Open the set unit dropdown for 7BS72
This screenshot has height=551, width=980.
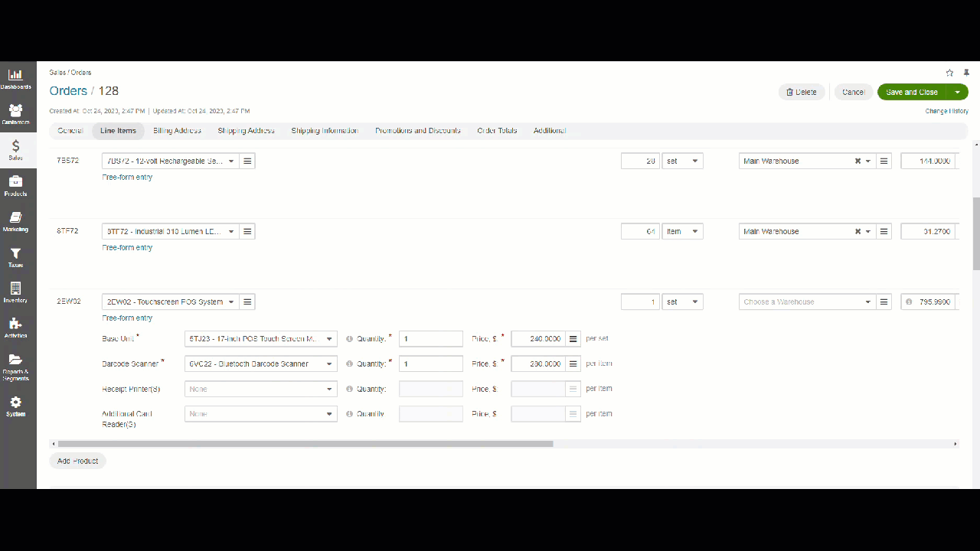coord(682,161)
